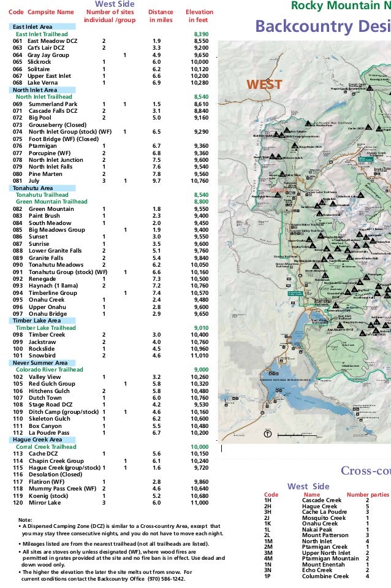Viewport: 391px width, 588px height.
Task: Click the 'Hague Creek Area' section heading
Action: point(42,440)
